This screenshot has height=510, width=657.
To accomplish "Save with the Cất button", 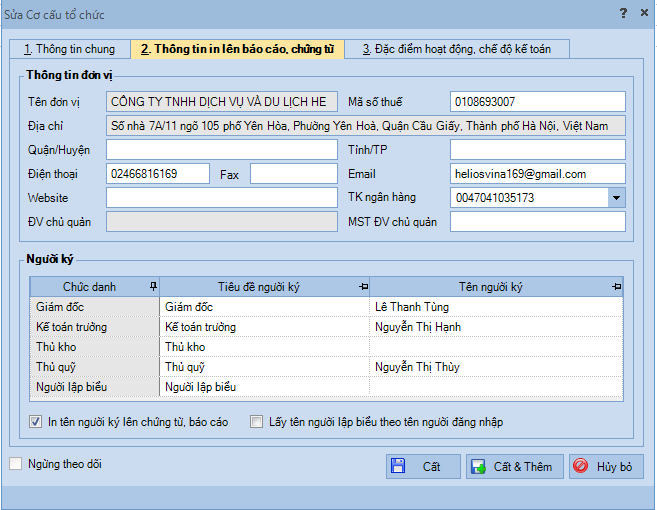I will click(423, 466).
